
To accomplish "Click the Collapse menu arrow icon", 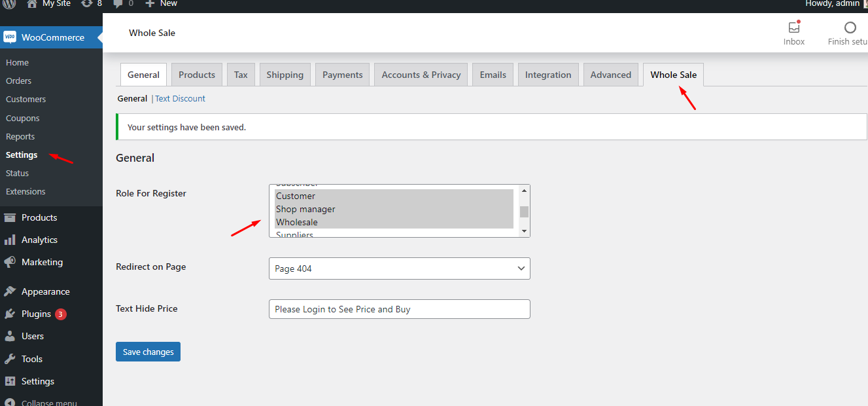I will [x=10, y=402].
